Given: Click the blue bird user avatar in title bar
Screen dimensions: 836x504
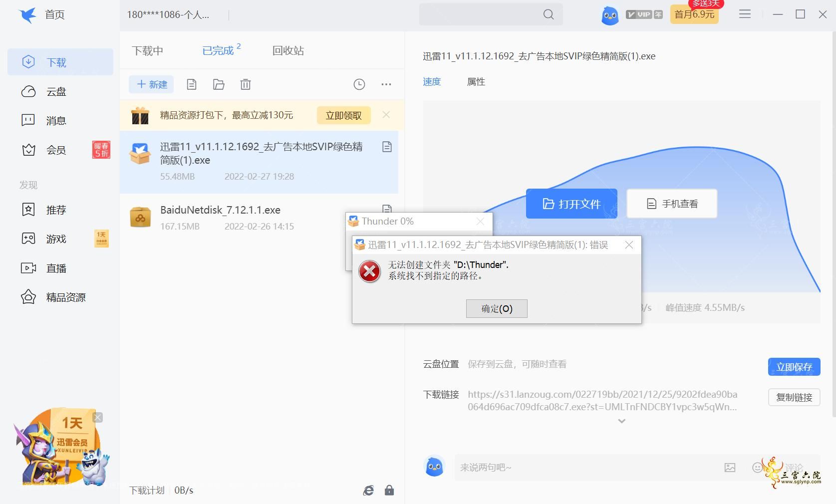Looking at the screenshot, I should pos(610,15).
